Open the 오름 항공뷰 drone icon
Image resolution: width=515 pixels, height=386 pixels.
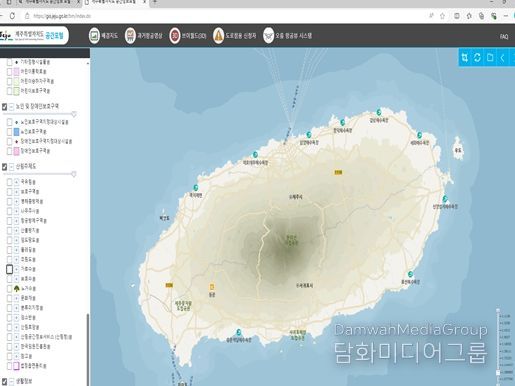click(268, 35)
